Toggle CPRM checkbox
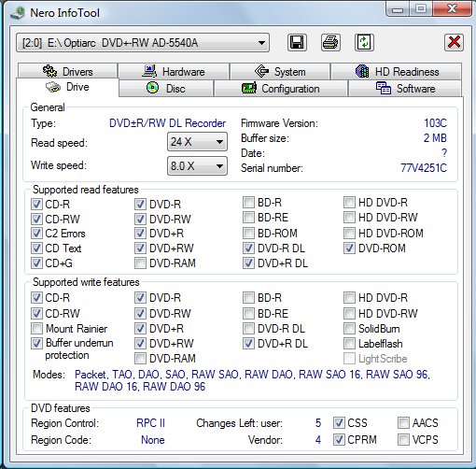The height and width of the screenshot is (469, 476). click(x=339, y=440)
